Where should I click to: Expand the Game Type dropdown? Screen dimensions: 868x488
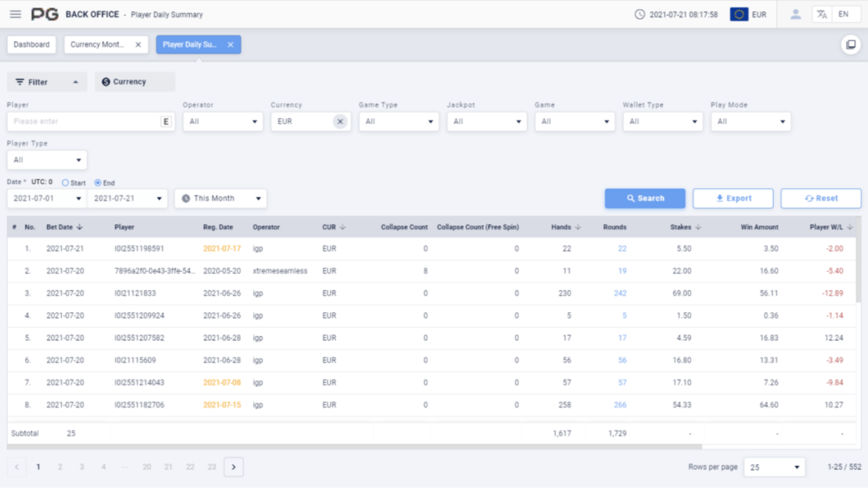[x=399, y=121]
